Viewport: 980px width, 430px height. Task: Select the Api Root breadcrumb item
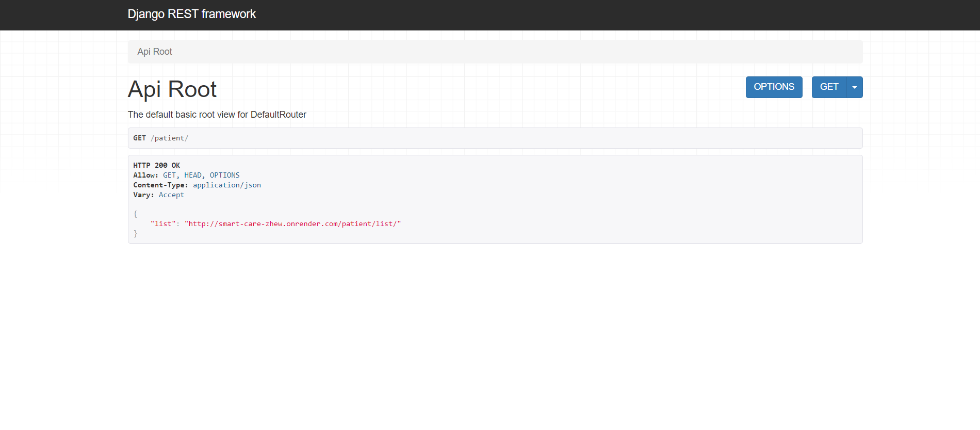pyautogui.click(x=154, y=52)
